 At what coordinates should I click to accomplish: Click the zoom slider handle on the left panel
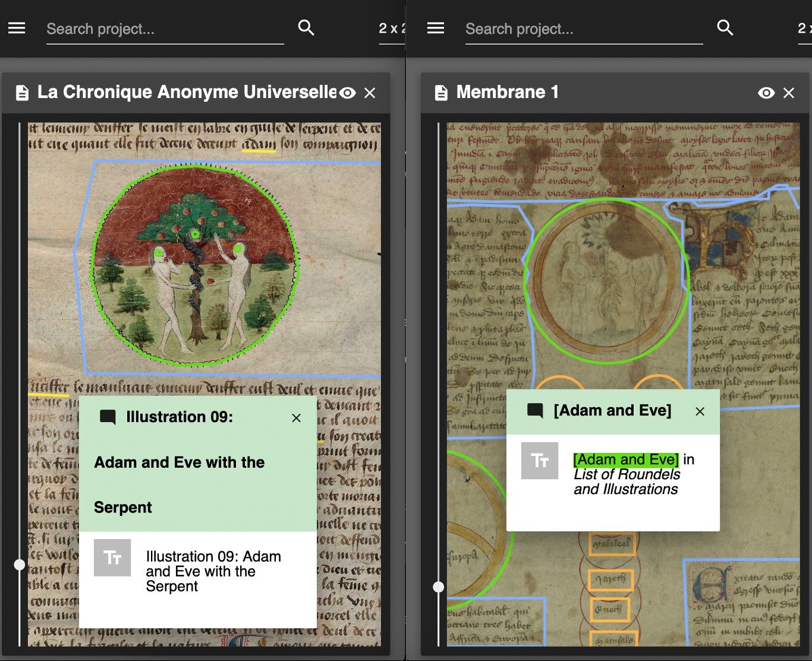pos(20,565)
